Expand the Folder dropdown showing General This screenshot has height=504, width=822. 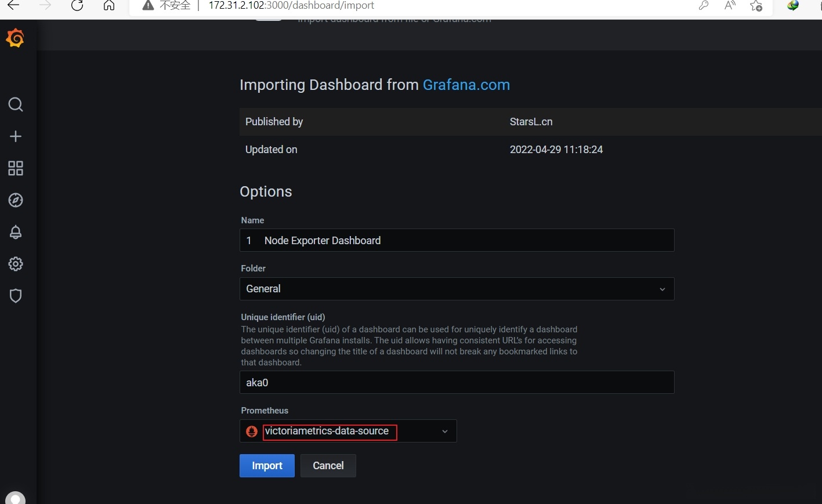(x=457, y=289)
